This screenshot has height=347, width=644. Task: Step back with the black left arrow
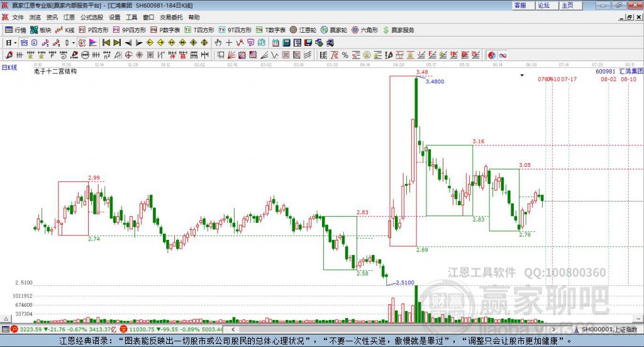point(128,43)
